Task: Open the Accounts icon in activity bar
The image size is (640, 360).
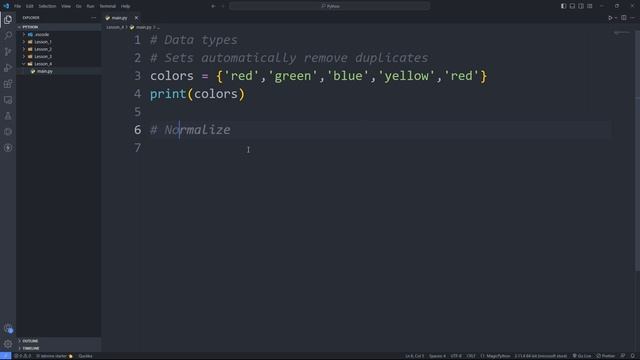Action: pos(8,328)
